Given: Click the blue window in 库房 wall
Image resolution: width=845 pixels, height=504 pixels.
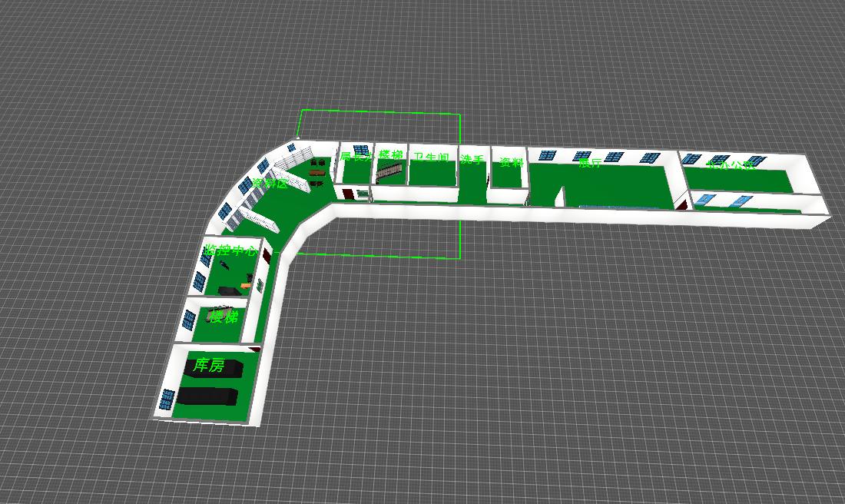Looking at the screenshot, I should [x=167, y=399].
